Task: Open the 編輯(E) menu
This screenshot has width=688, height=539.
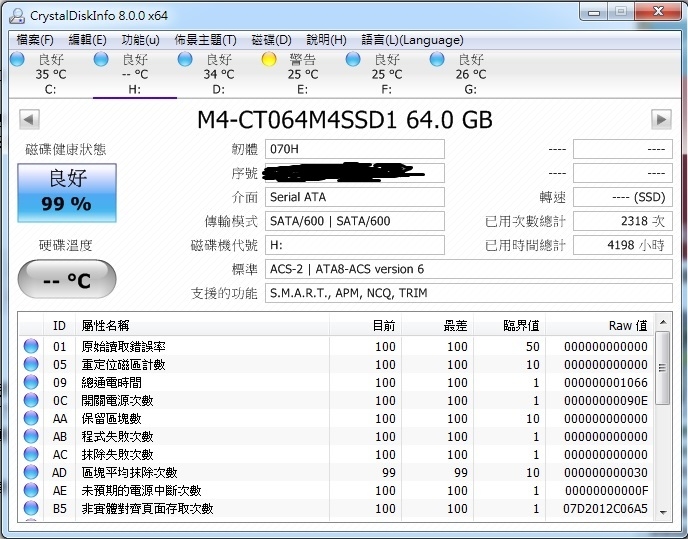Action: pyautogui.click(x=87, y=40)
